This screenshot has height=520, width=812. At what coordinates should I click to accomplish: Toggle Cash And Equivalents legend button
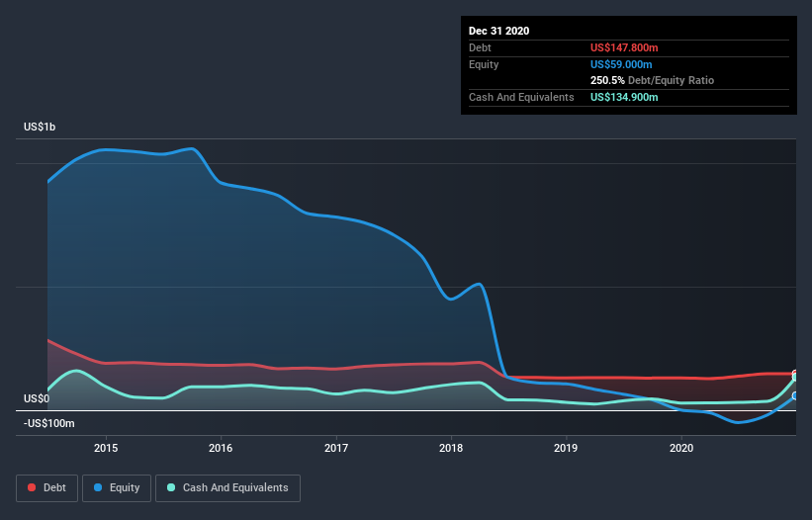(227, 488)
